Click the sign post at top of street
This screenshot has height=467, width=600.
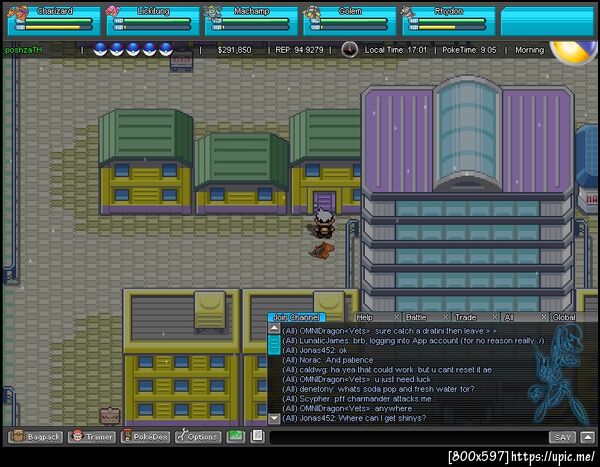(181, 62)
